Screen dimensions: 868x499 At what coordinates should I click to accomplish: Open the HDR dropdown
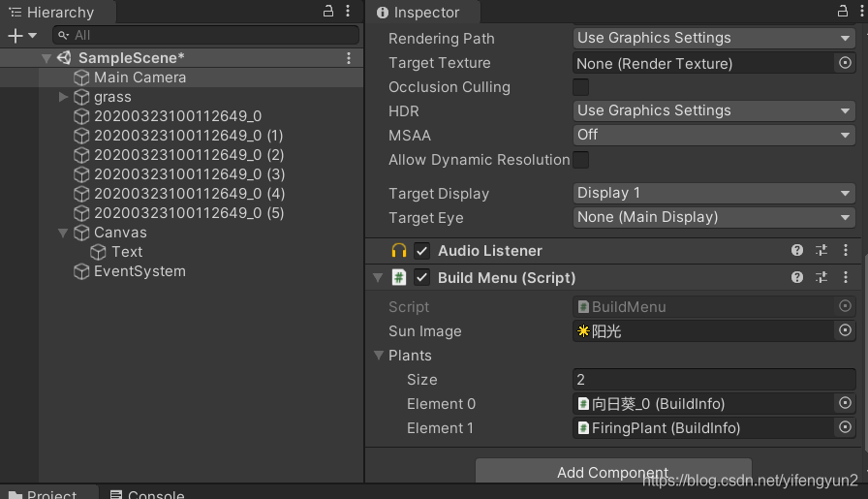tap(714, 110)
